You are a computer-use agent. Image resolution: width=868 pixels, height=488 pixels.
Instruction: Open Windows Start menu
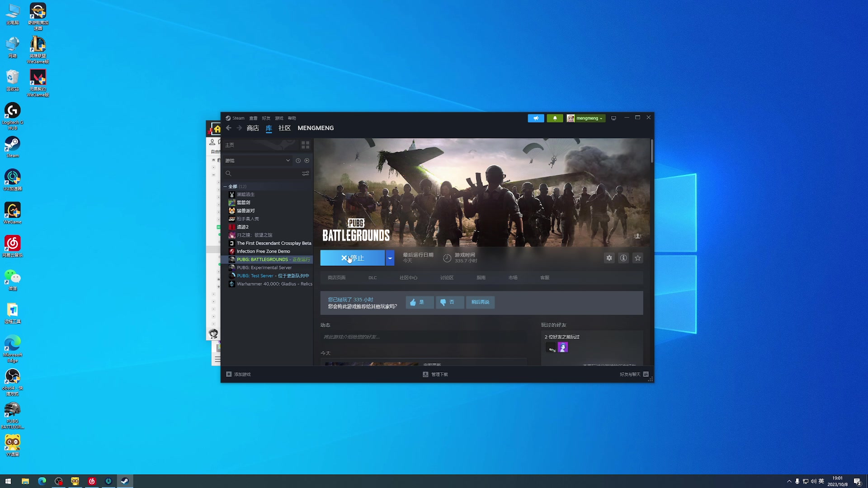tap(8, 481)
